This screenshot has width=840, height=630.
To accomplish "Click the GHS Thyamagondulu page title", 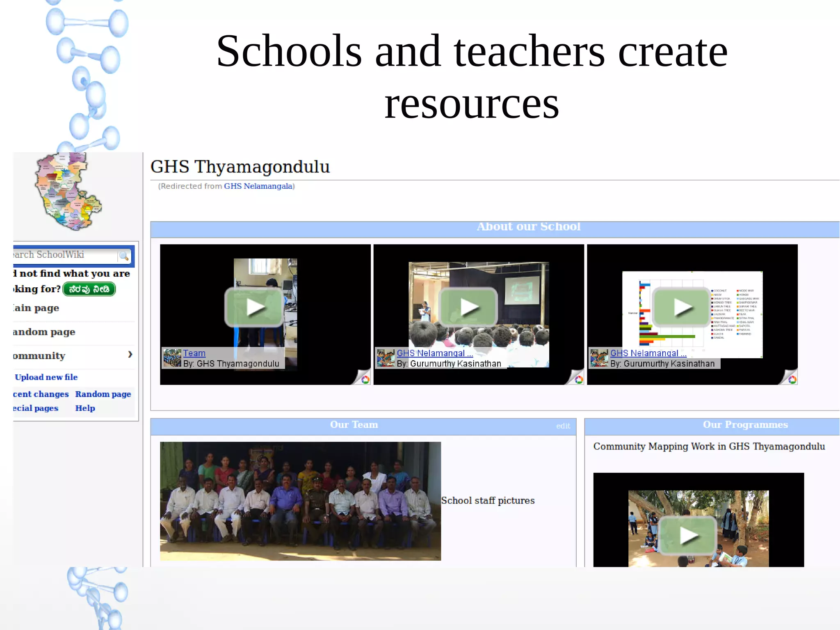I will pyautogui.click(x=240, y=167).
